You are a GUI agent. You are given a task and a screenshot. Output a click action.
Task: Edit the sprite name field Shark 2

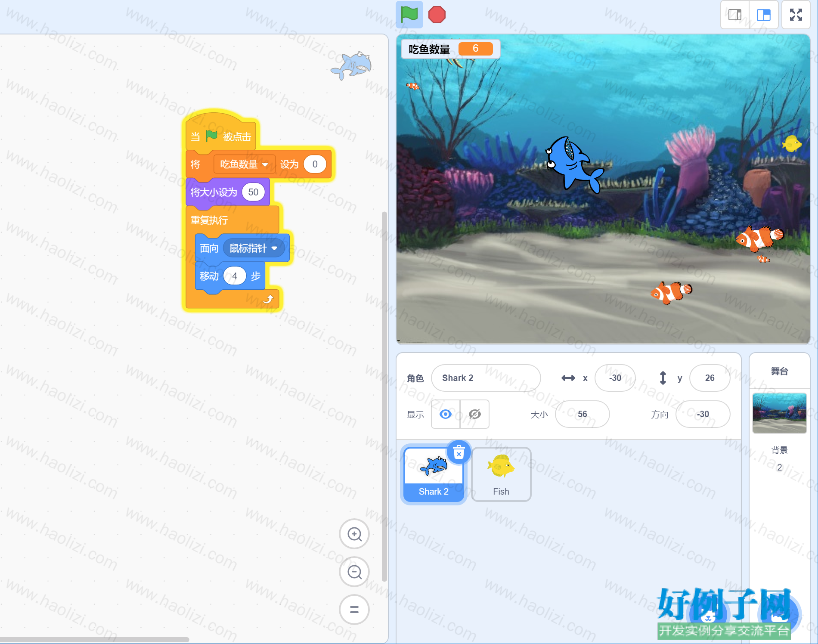coord(486,378)
